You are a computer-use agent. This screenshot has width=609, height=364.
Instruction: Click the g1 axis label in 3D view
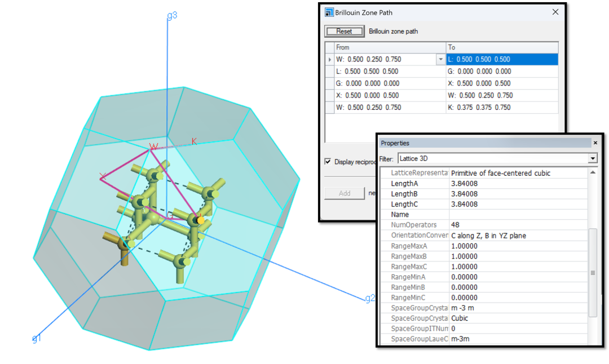(36, 339)
